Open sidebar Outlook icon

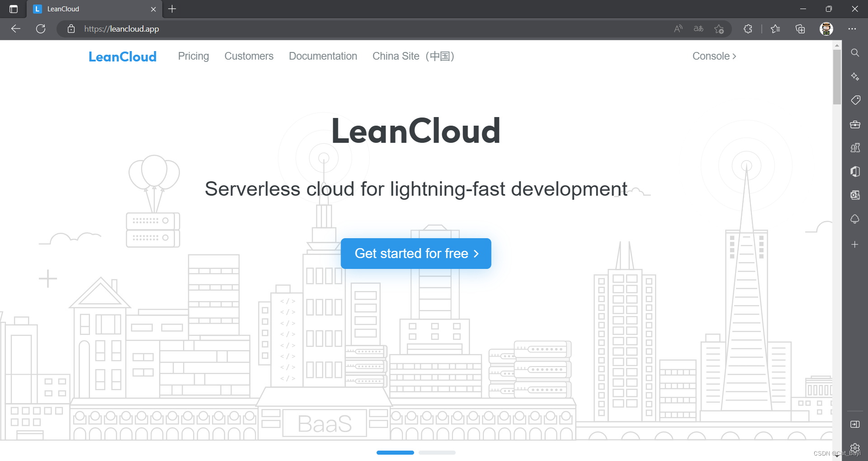[855, 195]
